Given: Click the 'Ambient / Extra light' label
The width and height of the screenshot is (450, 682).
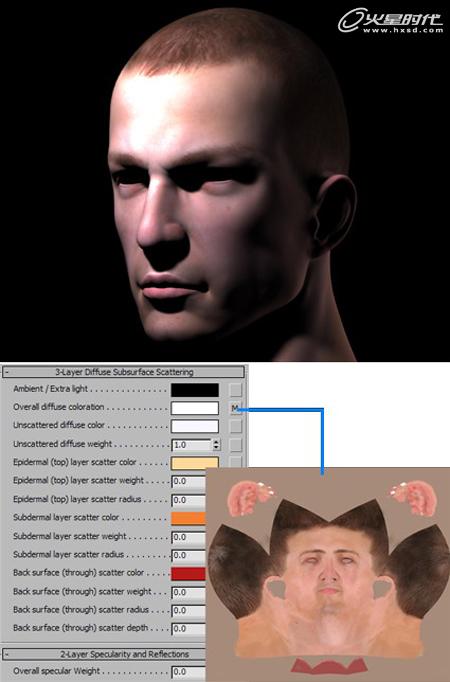Looking at the screenshot, I should pos(50,389).
